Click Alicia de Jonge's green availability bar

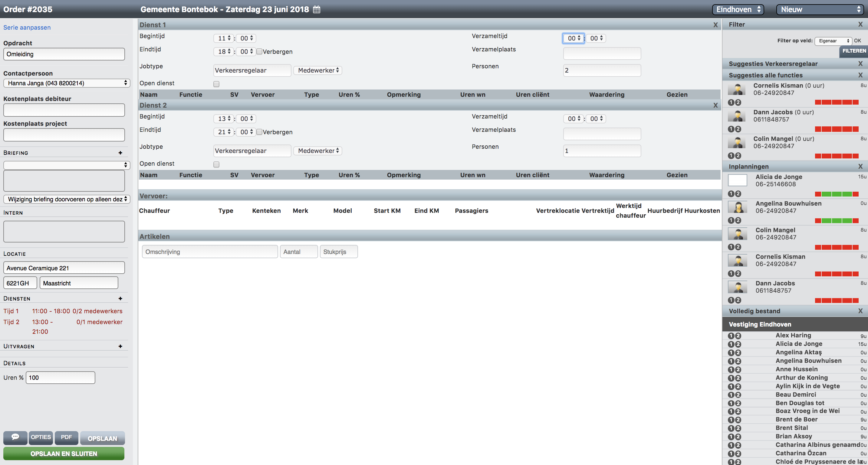coord(836,194)
